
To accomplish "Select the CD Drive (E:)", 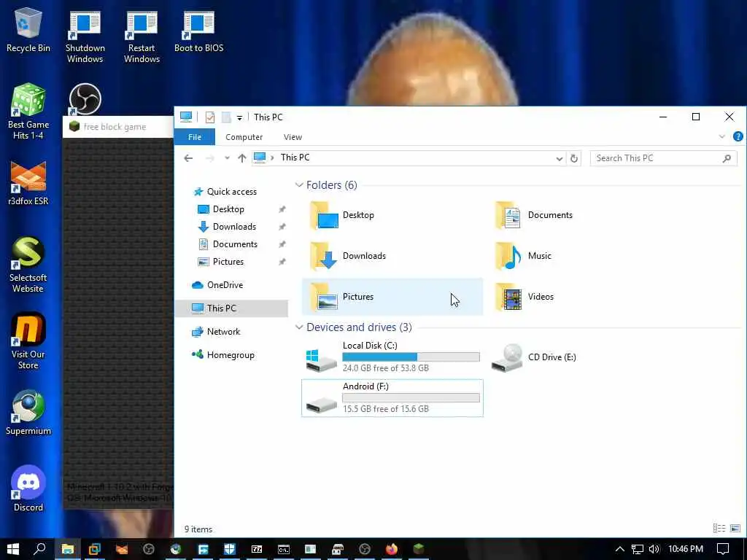I will 533,357.
